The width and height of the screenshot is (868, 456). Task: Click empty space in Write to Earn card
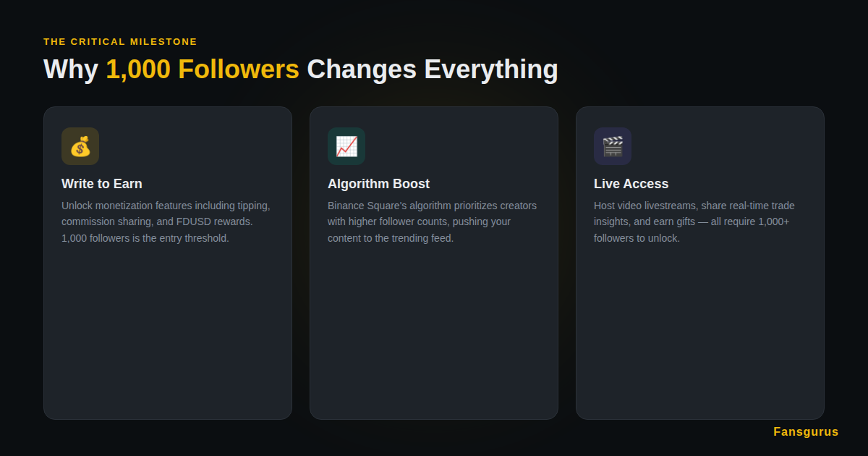pos(168,333)
